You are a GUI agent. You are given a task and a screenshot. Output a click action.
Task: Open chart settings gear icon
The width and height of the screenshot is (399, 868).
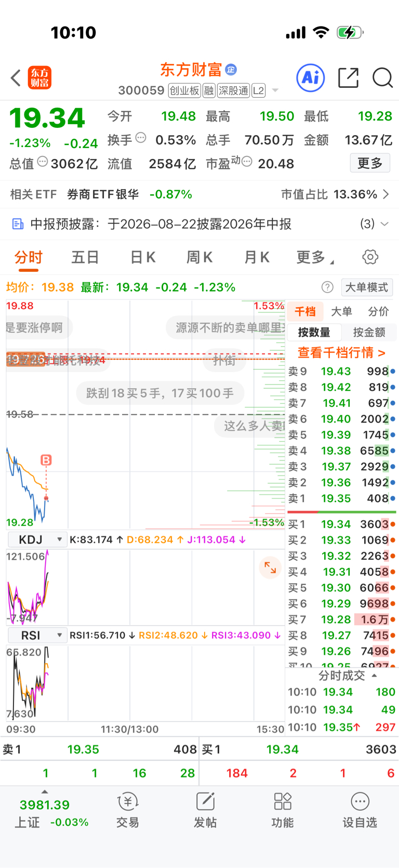tap(370, 257)
